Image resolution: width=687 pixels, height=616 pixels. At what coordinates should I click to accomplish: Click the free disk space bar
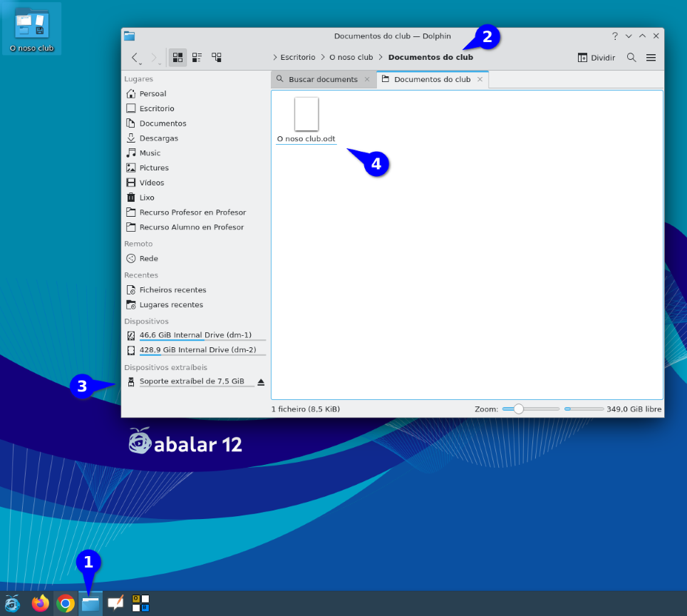[584, 409]
